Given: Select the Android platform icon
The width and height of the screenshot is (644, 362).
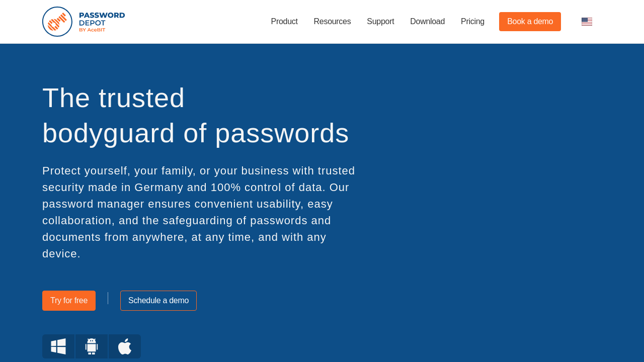Looking at the screenshot, I should (x=92, y=346).
